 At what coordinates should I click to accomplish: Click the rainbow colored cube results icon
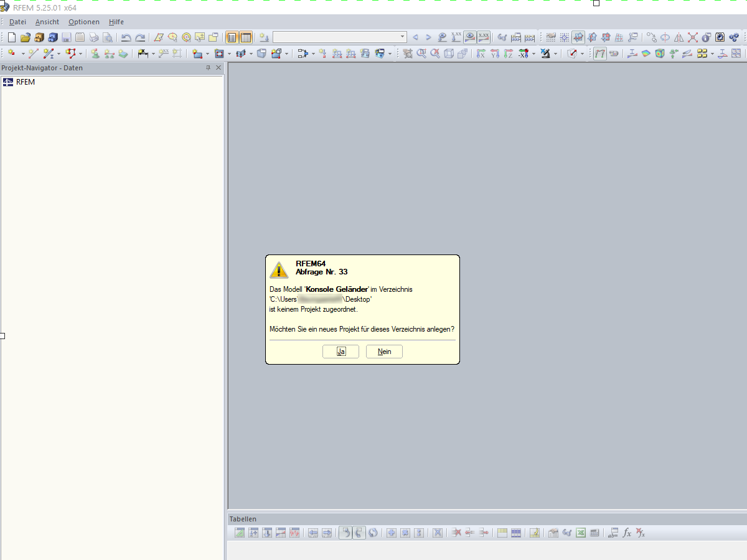click(x=659, y=54)
